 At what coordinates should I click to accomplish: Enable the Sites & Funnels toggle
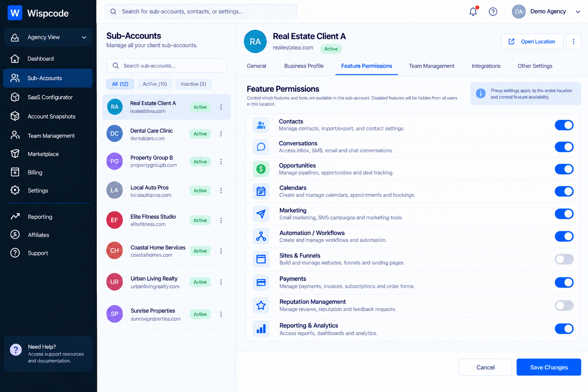point(564,259)
